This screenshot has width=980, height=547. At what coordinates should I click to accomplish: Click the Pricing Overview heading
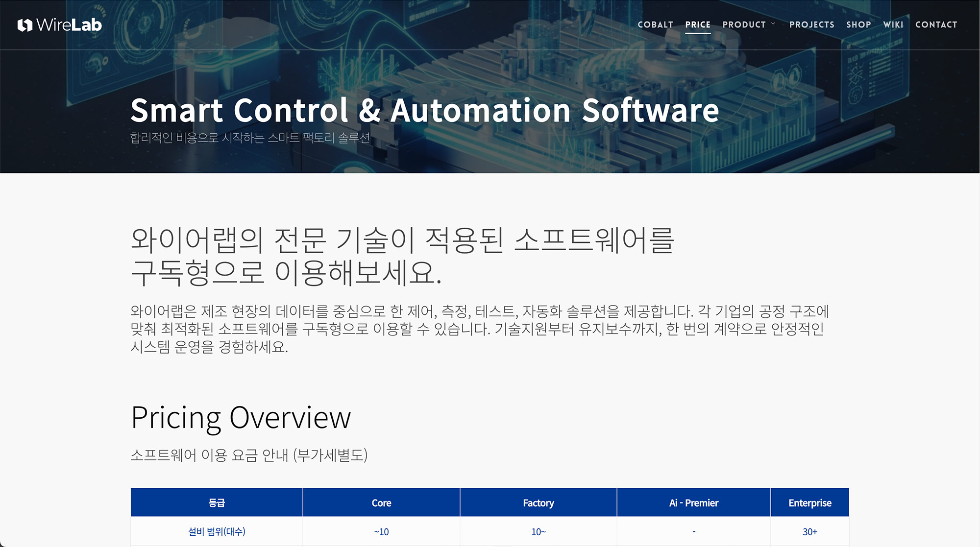(241, 418)
